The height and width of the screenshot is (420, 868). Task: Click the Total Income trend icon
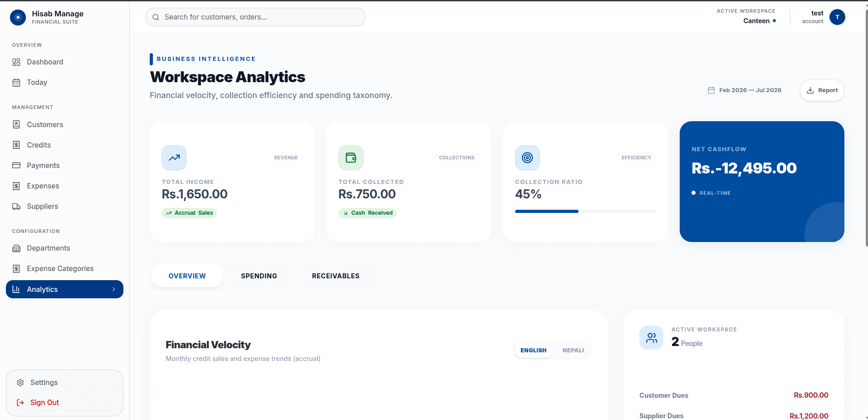(174, 158)
